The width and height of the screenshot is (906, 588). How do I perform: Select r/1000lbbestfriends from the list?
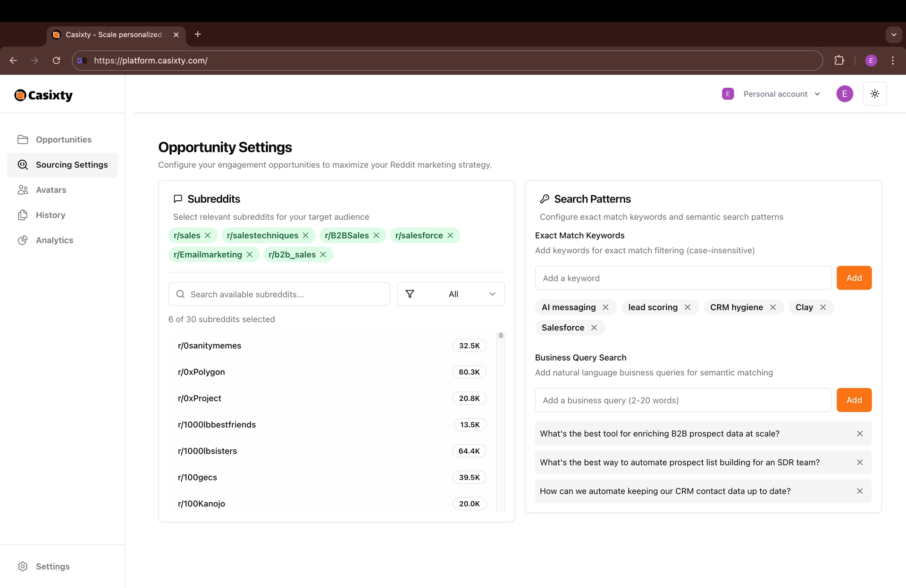click(x=332, y=425)
